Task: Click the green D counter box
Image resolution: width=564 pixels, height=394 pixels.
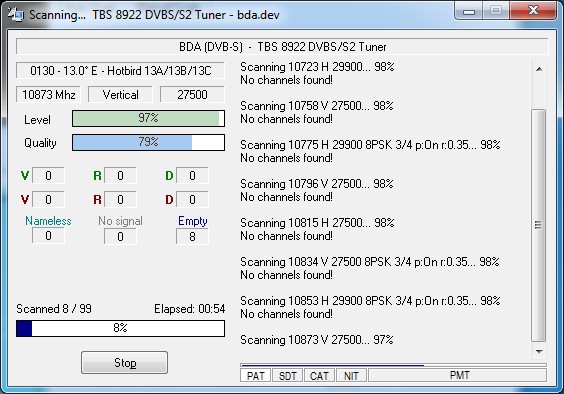Action: (192, 176)
